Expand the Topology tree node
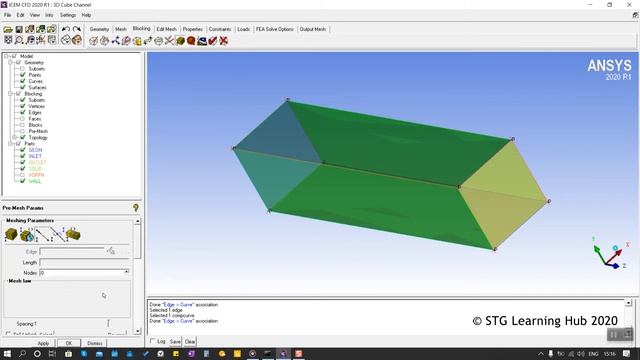The height and width of the screenshot is (360, 640). pos(14,138)
